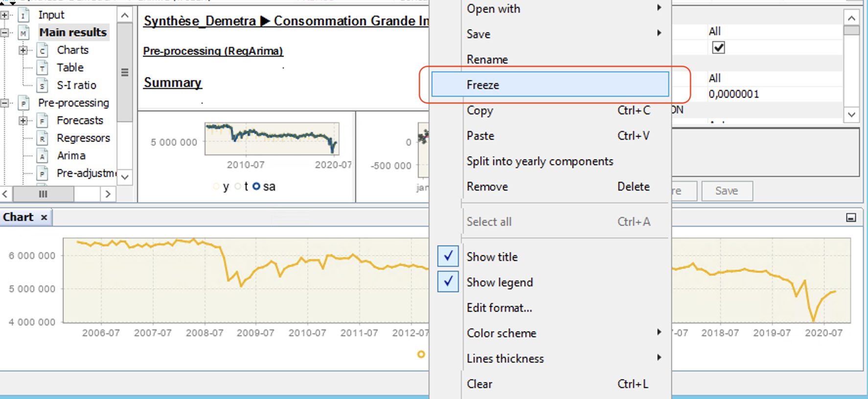Click the Table node icon
Viewport: 868px width, 399px height.
[x=43, y=68]
